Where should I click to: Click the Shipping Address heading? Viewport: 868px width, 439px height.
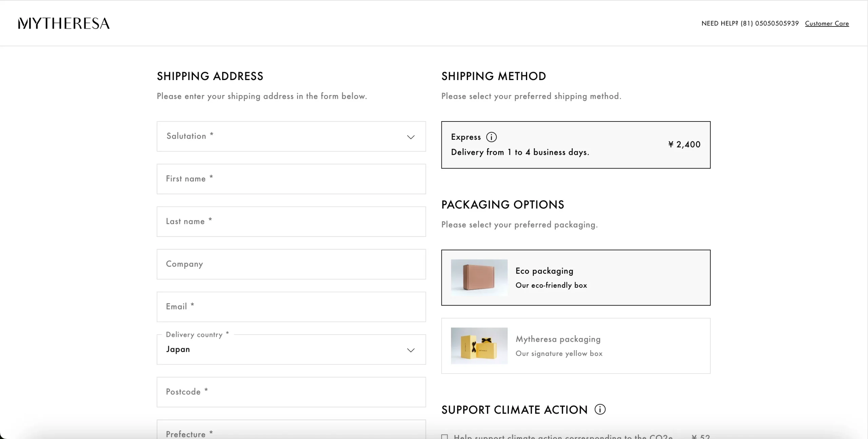pos(210,76)
